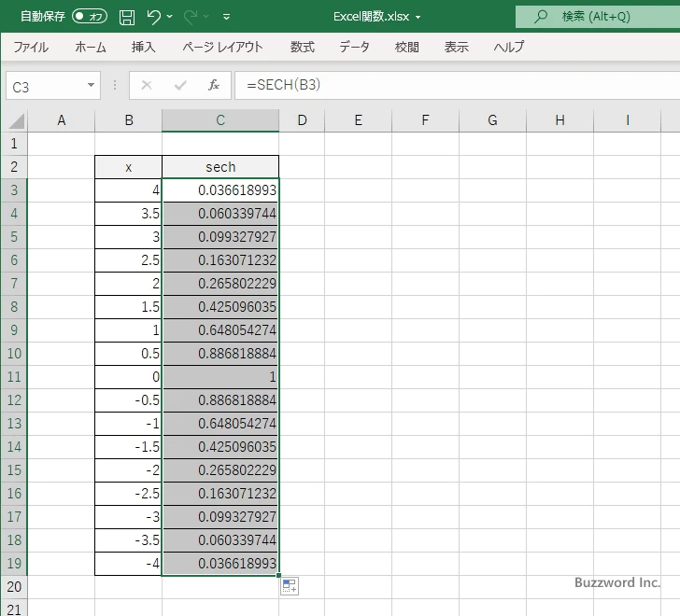Select column F header
Viewport: 680px width, 616px height.
tap(425, 120)
